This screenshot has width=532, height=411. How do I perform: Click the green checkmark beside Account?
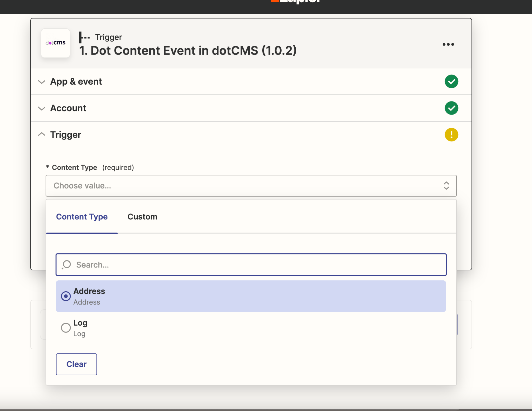[x=451, y=108]
